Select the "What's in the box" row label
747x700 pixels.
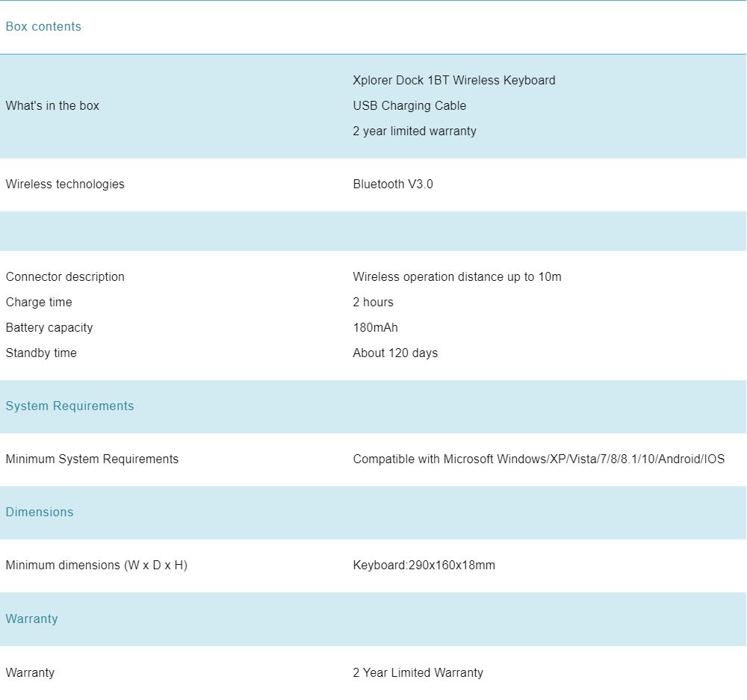pos(52,106)
